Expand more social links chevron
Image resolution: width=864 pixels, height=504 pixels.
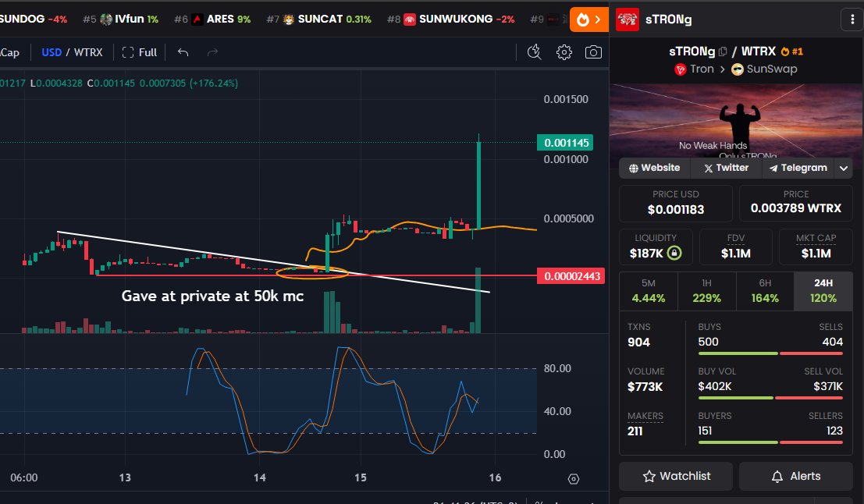coord(844,168)
